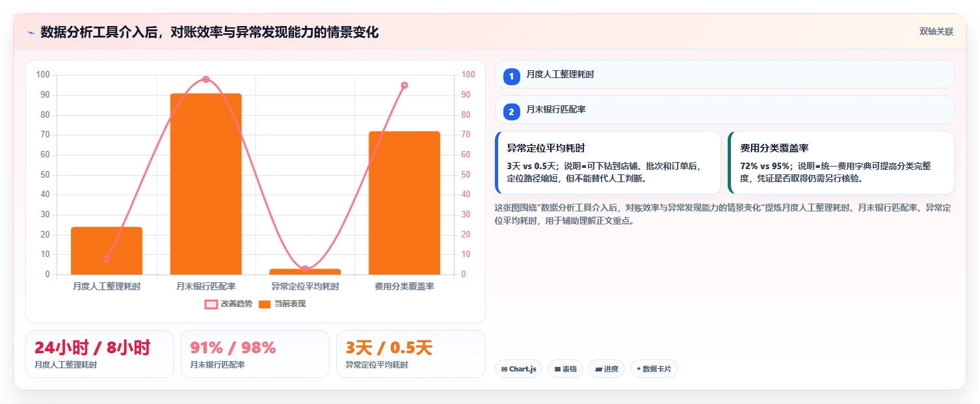
Task: Click the orange 月末银行匹配率 bar
Action: tap(205, 184)
